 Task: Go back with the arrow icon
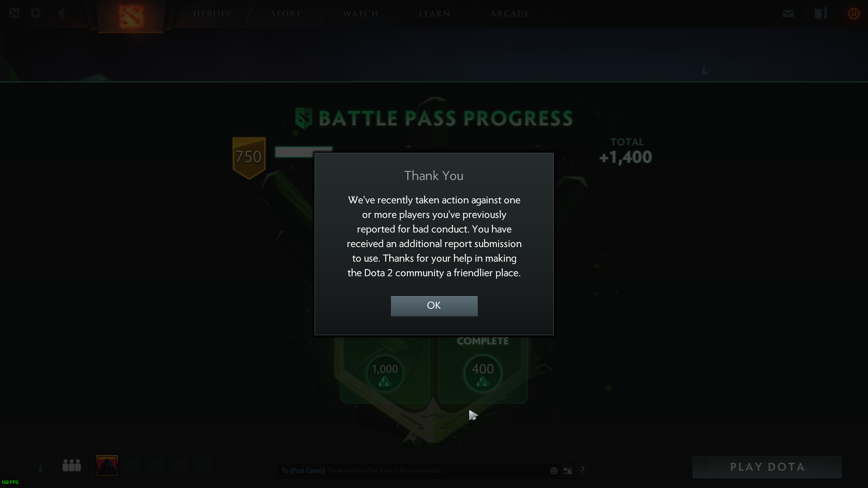(61, 13)
